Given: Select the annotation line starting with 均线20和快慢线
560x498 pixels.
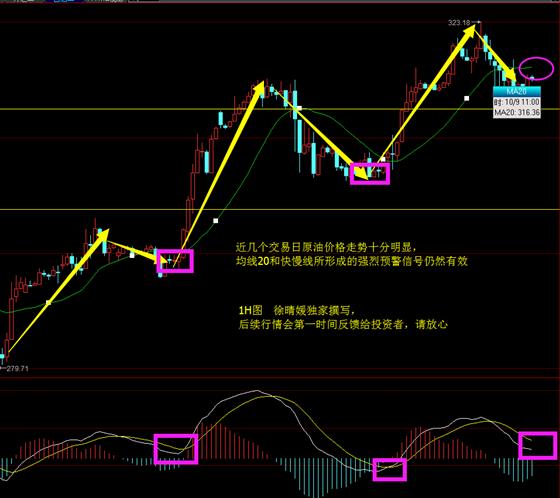Looking at the screenshot, I should [x=351, y=261].
